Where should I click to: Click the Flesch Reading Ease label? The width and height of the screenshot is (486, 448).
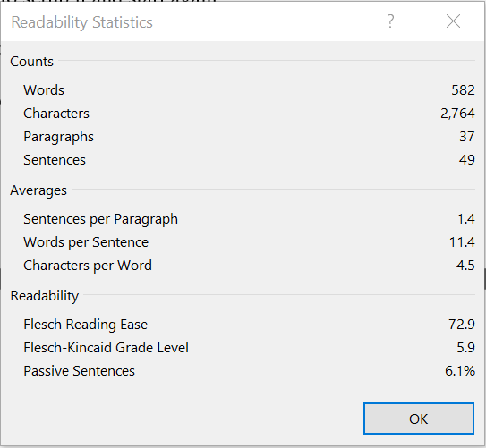coord(86,325)
